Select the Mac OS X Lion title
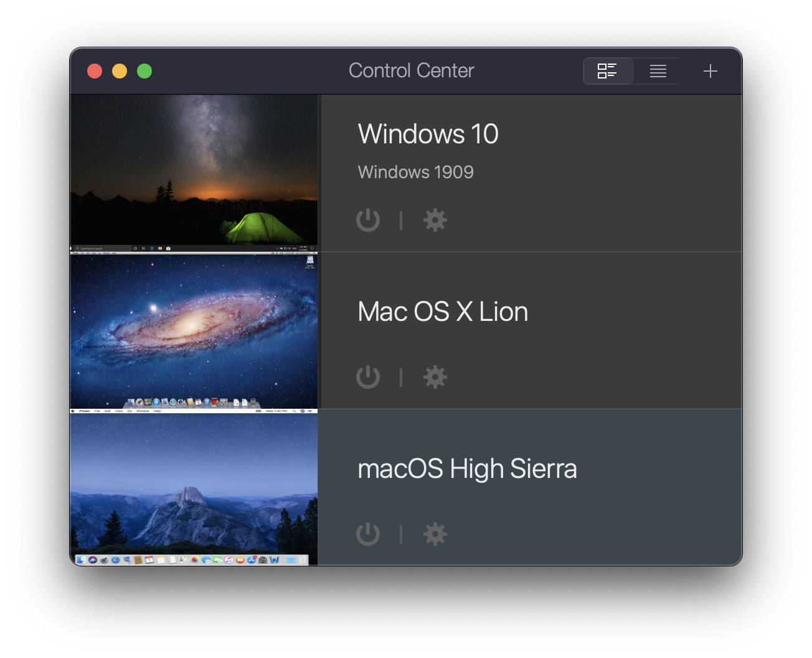 pyautogui.click(x=443, y=312)
